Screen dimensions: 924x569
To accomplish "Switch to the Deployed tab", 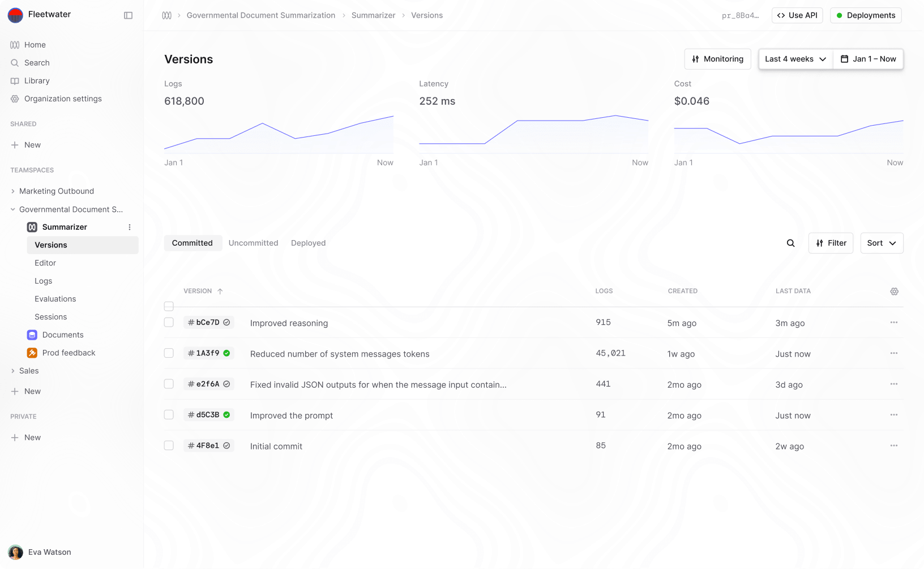I will click(308, 243).
